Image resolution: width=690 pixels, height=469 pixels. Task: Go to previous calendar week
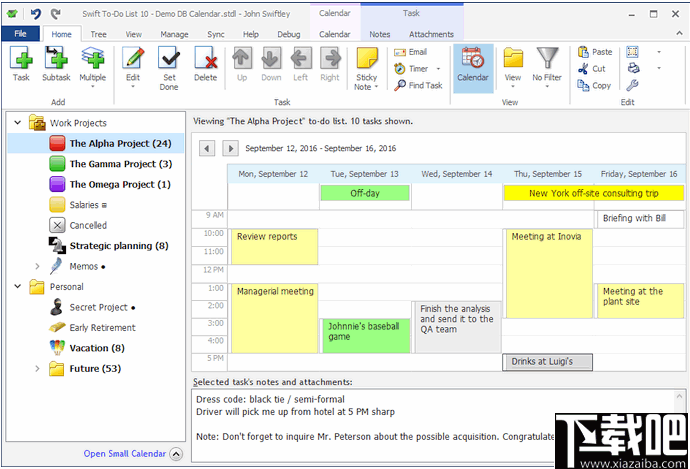[207, 148]
